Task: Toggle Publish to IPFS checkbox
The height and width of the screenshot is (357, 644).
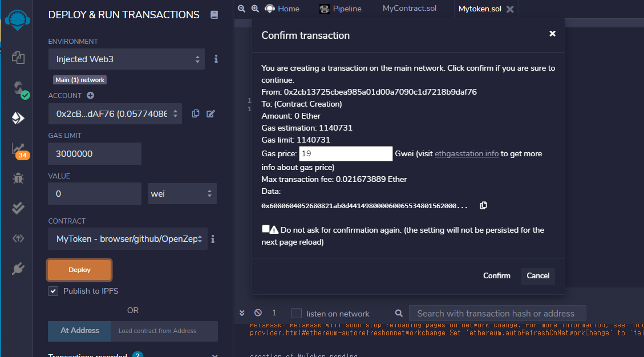Action: coord(53,291)
